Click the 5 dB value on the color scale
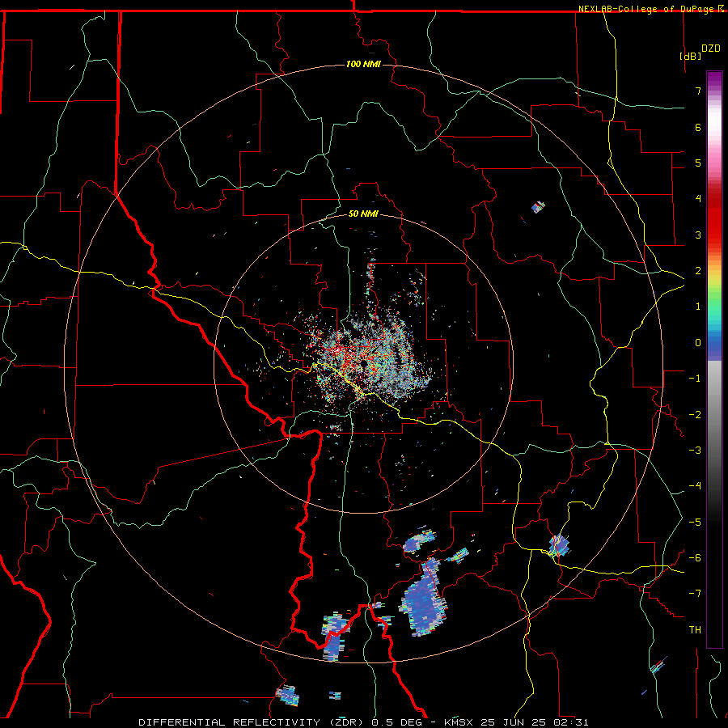 tap(698, 163)
